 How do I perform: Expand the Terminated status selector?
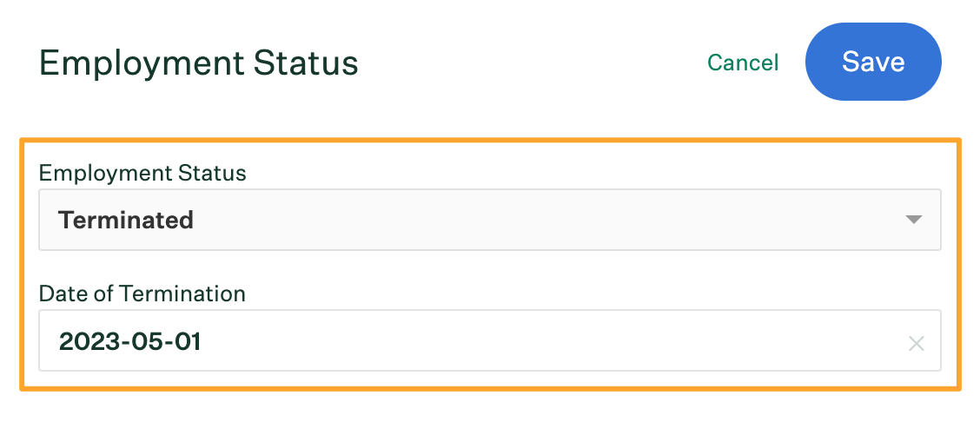[490, 220]
